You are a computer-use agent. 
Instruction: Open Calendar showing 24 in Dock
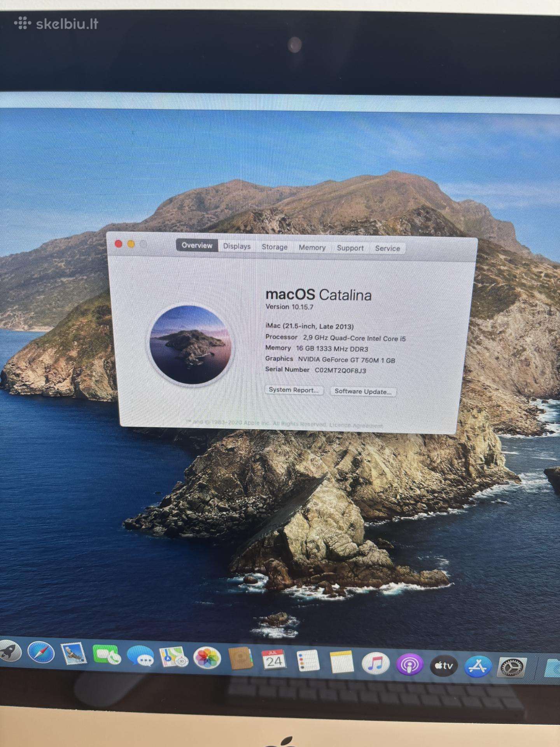coord(274,660)
